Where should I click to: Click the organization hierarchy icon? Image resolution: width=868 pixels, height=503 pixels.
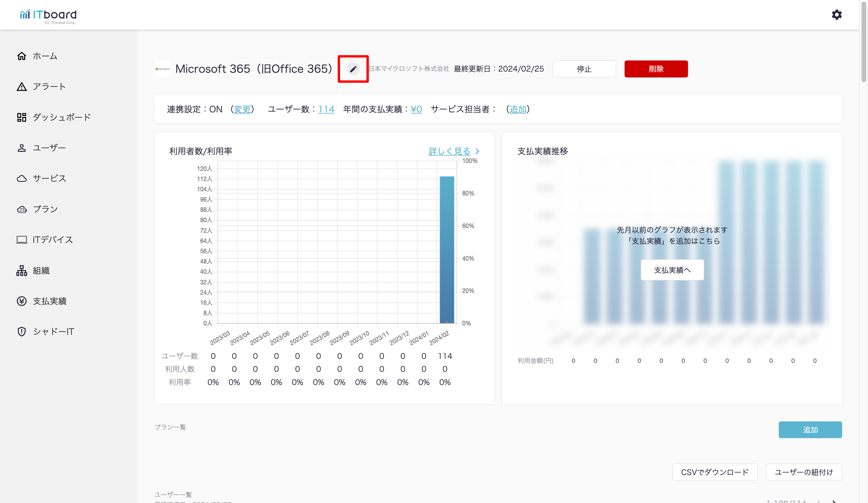click(x=22, y=271)
